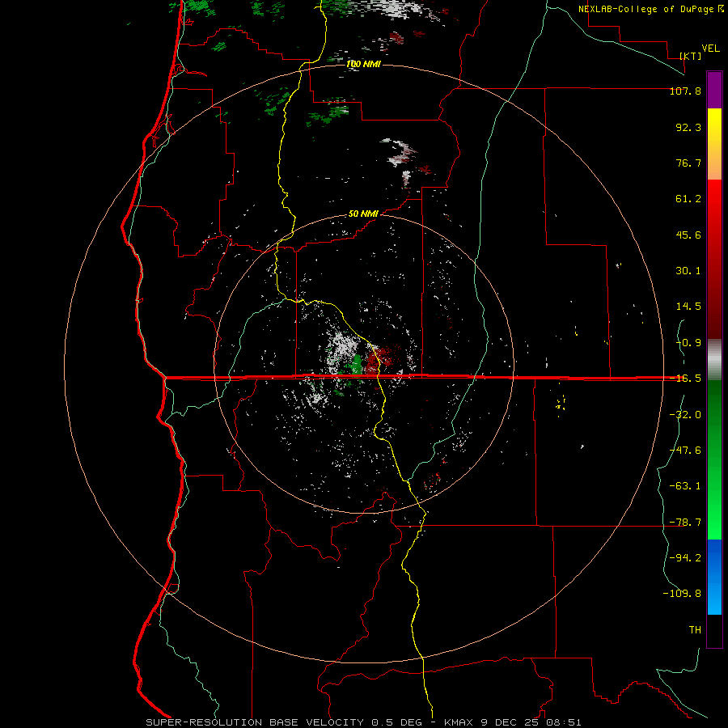Click the -78.7 velocity scale value
The width and height of the screenshot is (728, 728).
tap(685, 523)
